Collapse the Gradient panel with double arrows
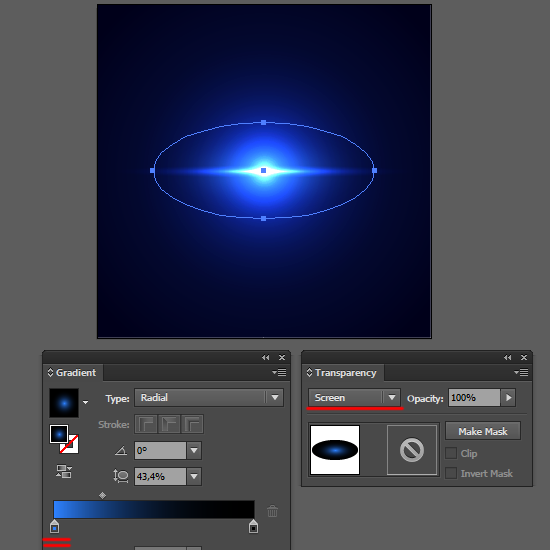 pyautogui.click(x=266, y=357)
